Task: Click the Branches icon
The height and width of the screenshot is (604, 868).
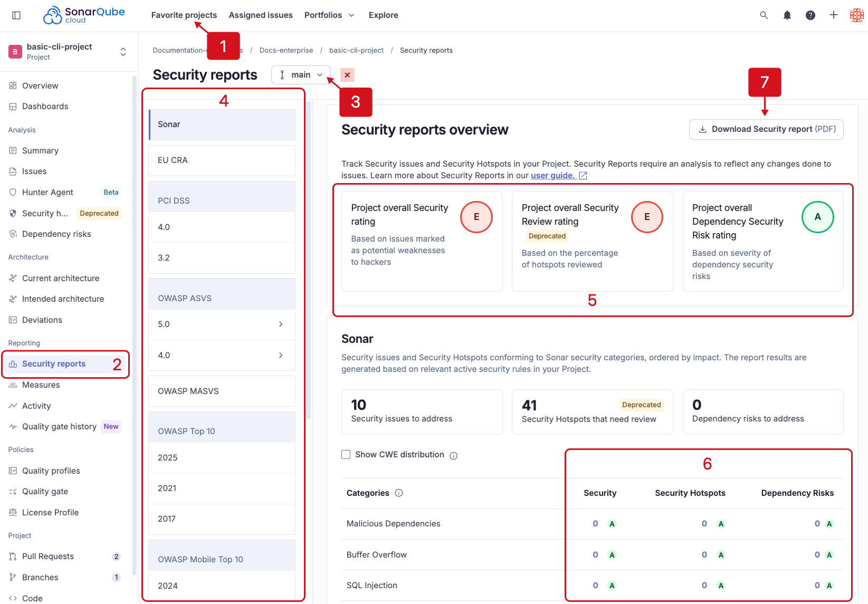Action: [x=13, y=578]
